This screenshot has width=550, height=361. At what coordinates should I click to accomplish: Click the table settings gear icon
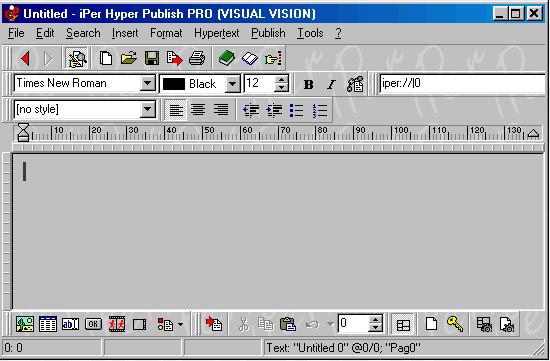[484, 324]
